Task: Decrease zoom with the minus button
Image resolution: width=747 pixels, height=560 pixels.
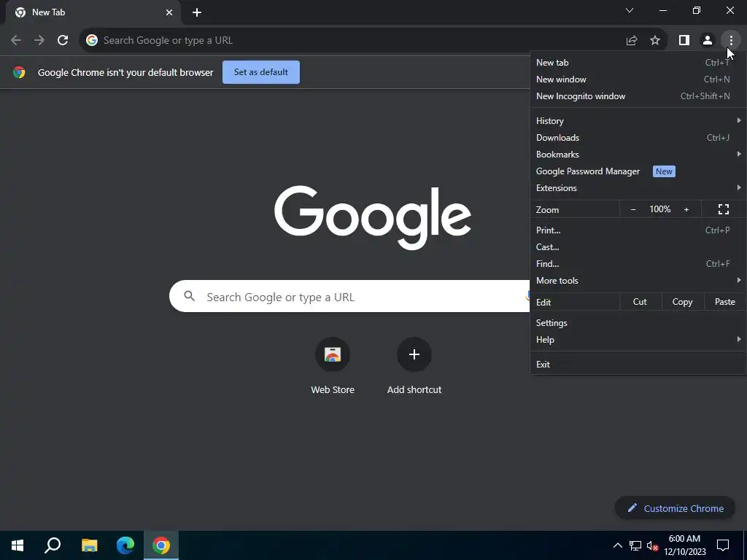Action: 633,209
